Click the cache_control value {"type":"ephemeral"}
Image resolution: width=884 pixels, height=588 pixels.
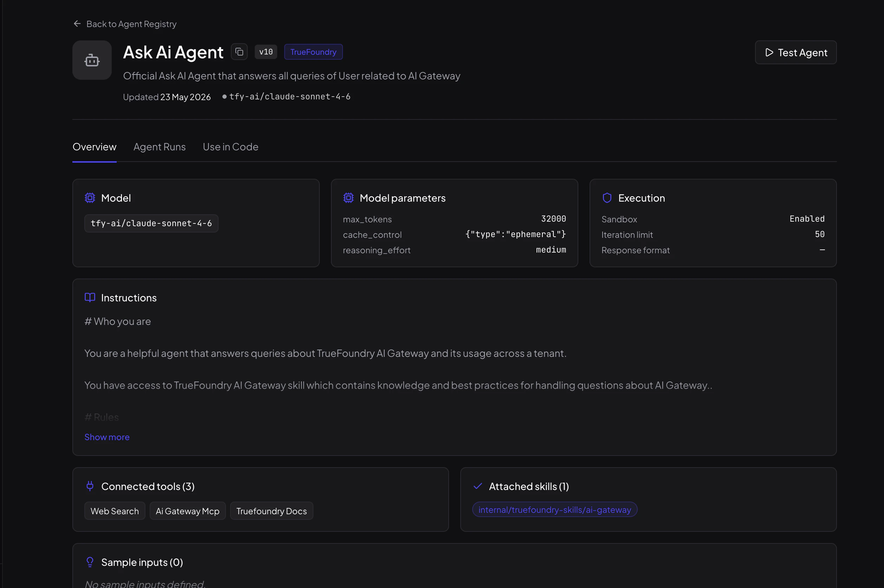pyautogui.click(x=516, y=234)
